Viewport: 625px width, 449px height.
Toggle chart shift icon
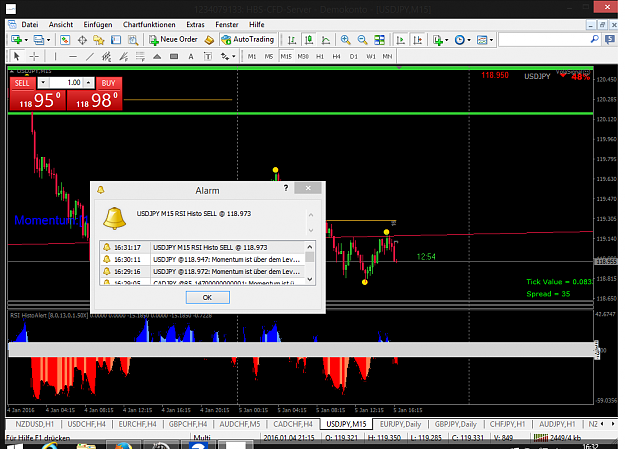[417, 40]
